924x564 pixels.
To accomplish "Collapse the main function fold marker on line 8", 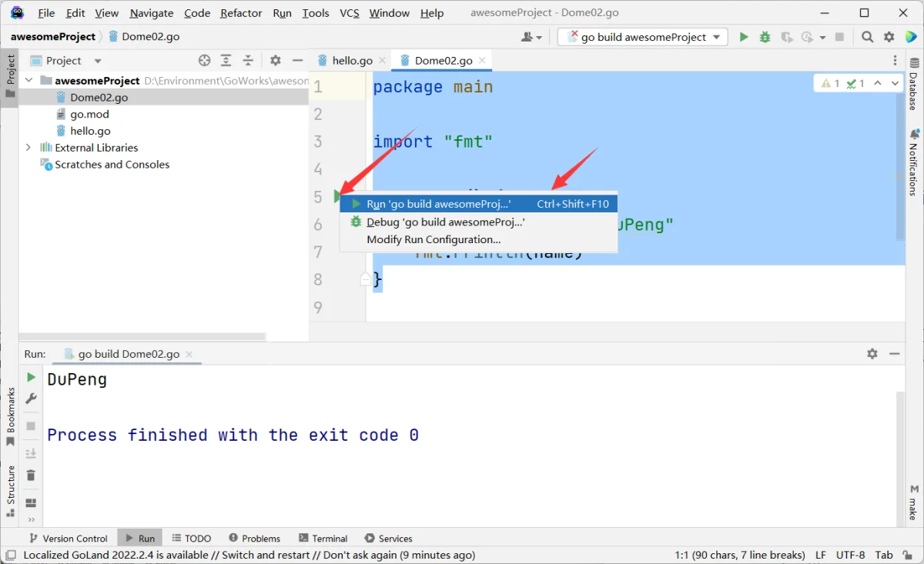I will point(365,279).
